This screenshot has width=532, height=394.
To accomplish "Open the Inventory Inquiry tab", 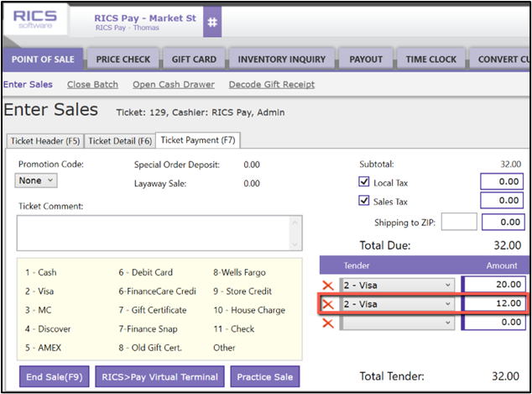I will pos(282,59).
